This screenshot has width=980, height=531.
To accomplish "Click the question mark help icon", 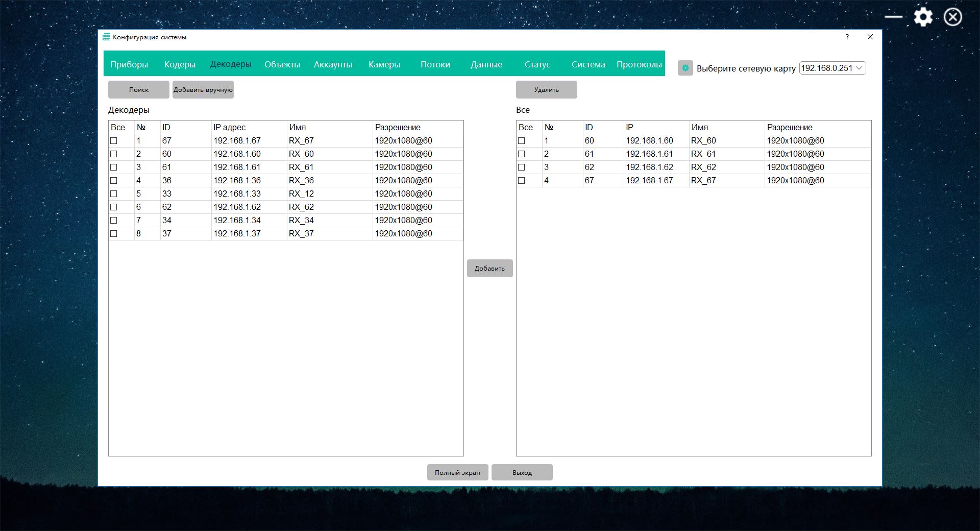I will pyautogui.click(x=847, y=37).
